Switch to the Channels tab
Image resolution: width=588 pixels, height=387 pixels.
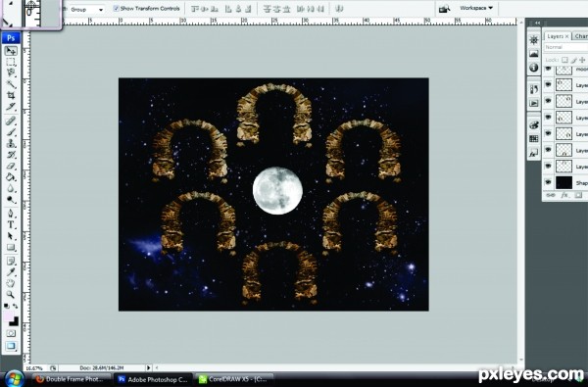[580, 36]
